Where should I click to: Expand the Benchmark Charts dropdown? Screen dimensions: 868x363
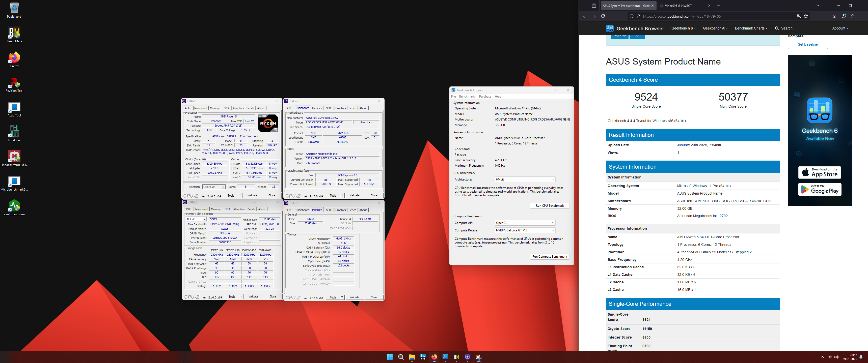coord(751,28)
